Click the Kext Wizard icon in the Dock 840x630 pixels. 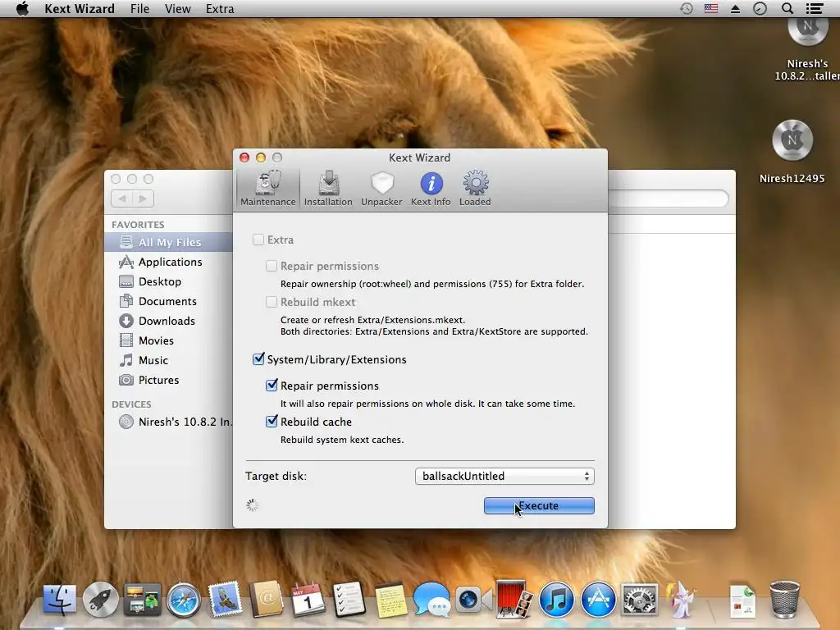click(680, 599)
